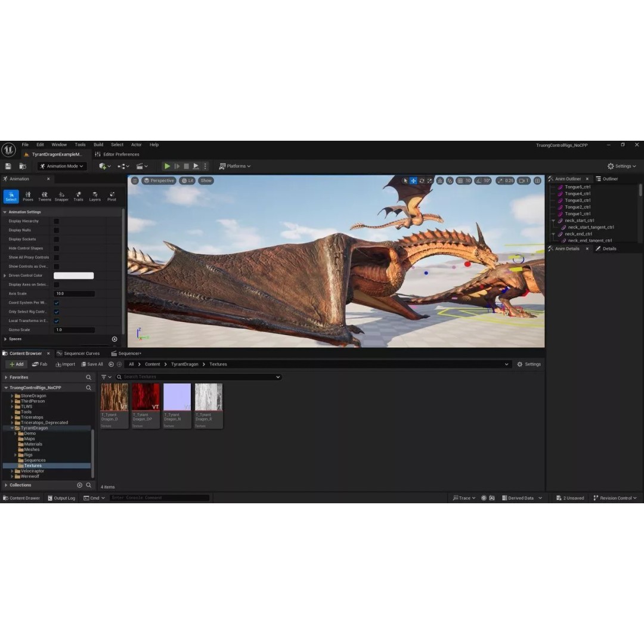Viewport: 644px width, 644px height.
Task: Toggle rotation snap 10° in viewport
Action: 483,181
